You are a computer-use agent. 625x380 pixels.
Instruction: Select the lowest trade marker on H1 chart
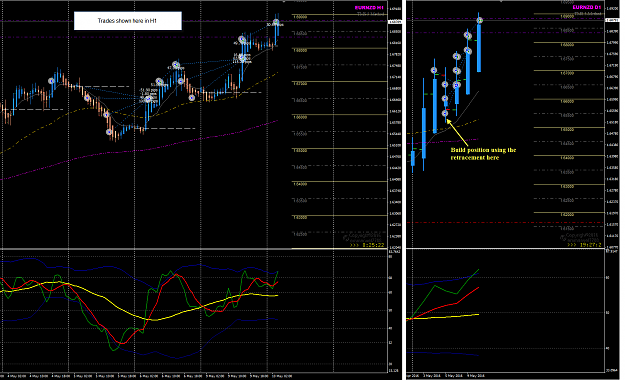tap(109, 132)
